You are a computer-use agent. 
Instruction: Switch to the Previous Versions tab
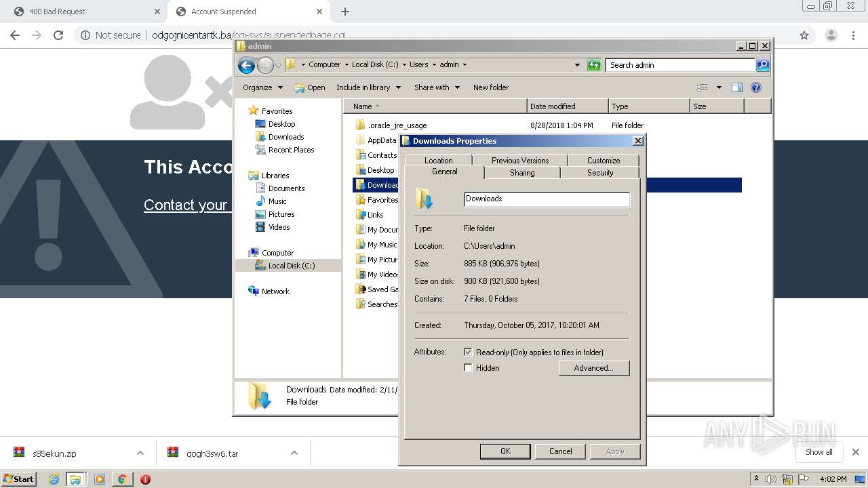pos(520,161)
